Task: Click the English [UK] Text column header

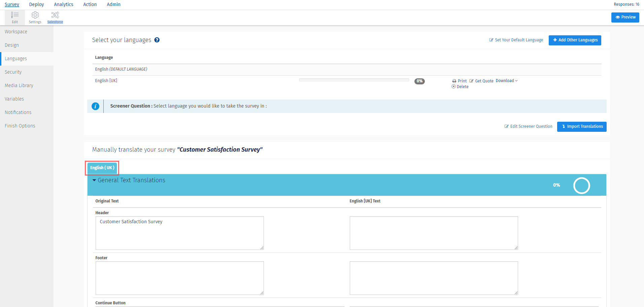Action: [365, 201]
